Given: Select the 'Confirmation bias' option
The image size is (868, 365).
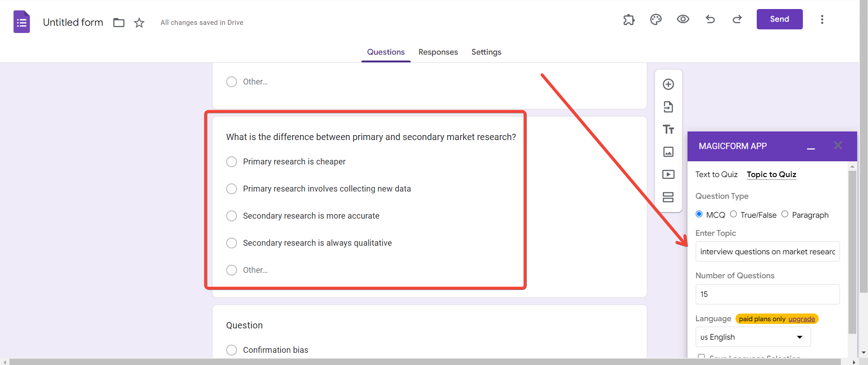Looking at the screenshot, I should pos(232,350).
